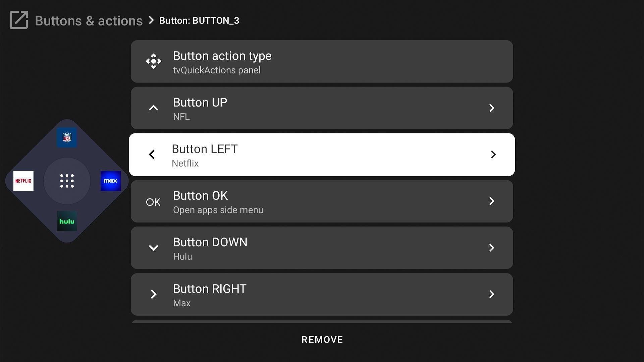Click the OK icon on Button OK row
The width and height of the screenshot is (644, 362).
tap(153, 202)
